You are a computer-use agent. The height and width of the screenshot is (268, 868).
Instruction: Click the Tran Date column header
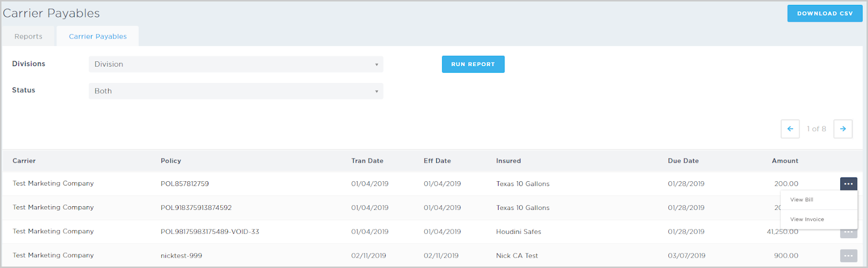pyautogui.click(x=367, y=161)
